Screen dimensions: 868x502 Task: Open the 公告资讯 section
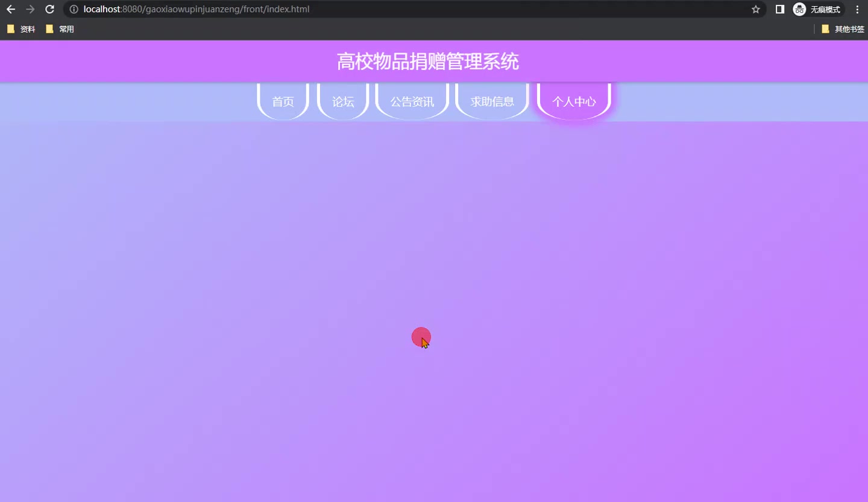(412, 101)
